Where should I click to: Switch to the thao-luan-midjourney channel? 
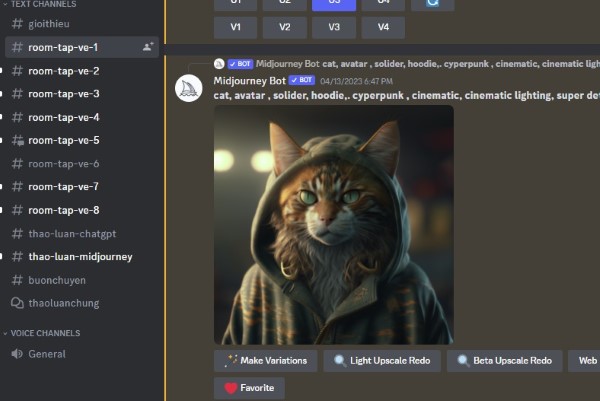tap(80, 257)
